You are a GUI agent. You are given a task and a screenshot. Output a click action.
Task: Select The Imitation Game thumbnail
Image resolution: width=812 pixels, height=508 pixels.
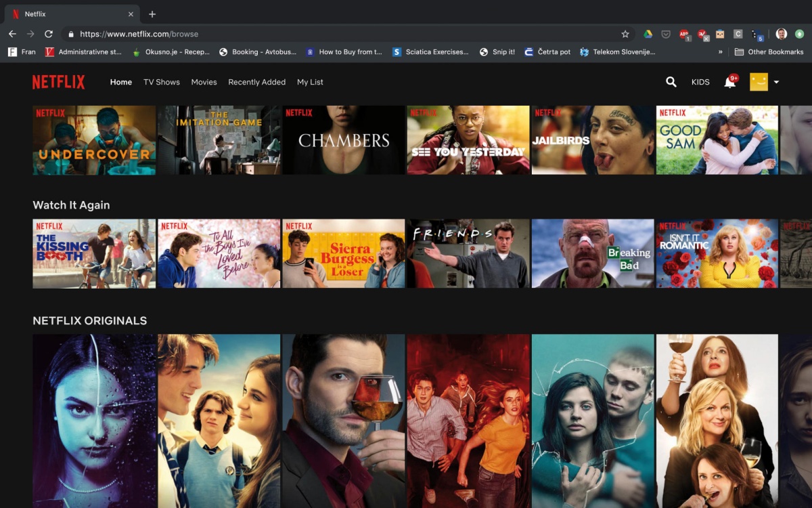(x=219, y=140)
